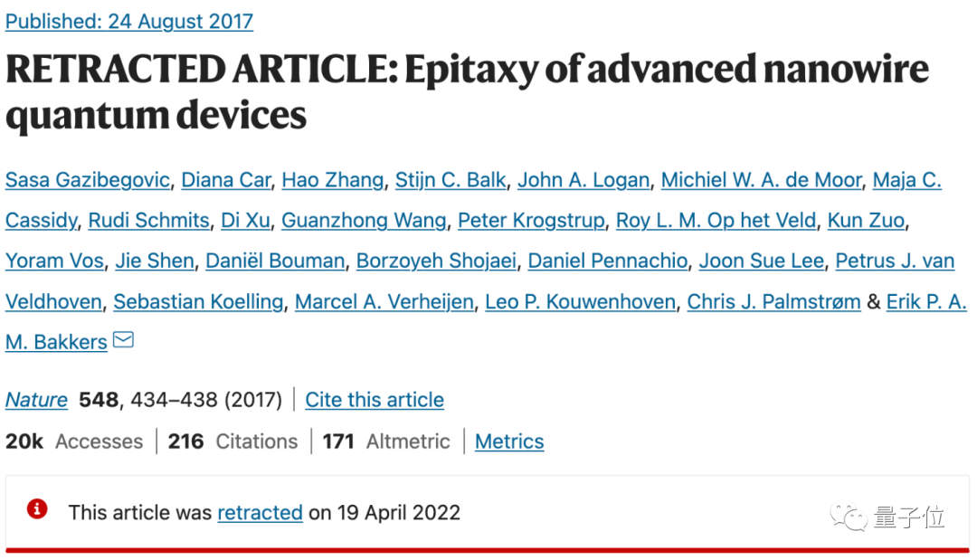Click the Cite this article link
The width and height of the screenshot is (977, 560).
pyautogui.click(x=375, y=400)
